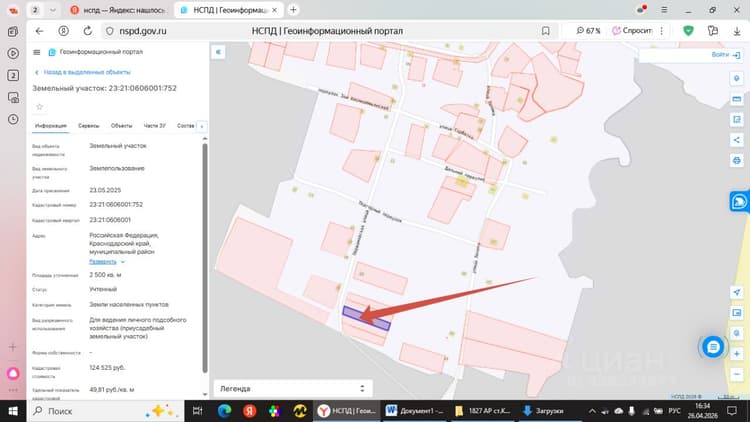
Task: Switch to the Информация tab
Action: click(51, 126)
